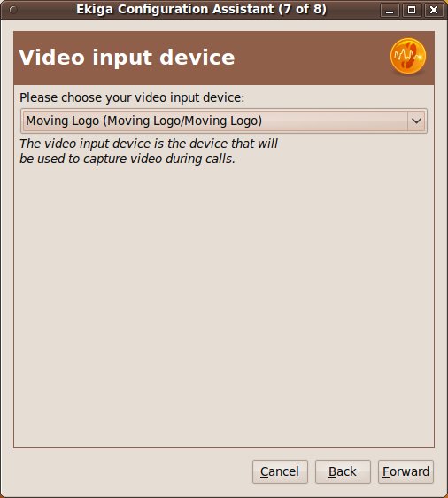Screen dimensions: 448x498
Task: Go back with the Back button
Action: (x=343, y=471)
